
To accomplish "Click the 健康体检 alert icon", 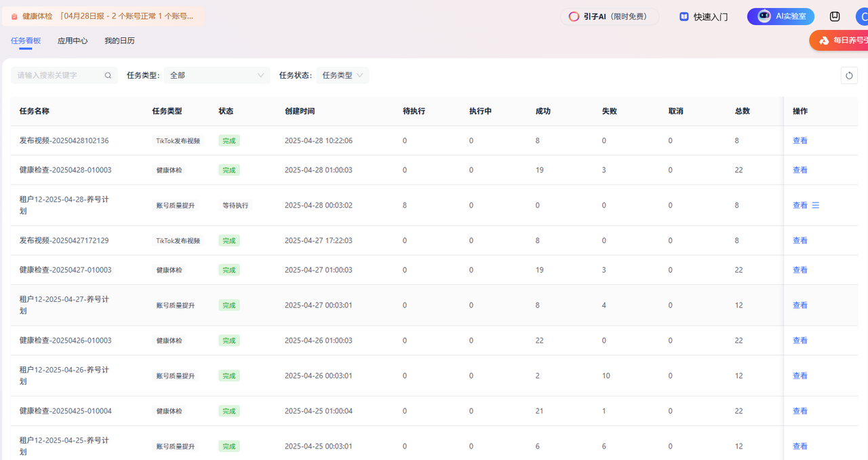I will [14, 16].
